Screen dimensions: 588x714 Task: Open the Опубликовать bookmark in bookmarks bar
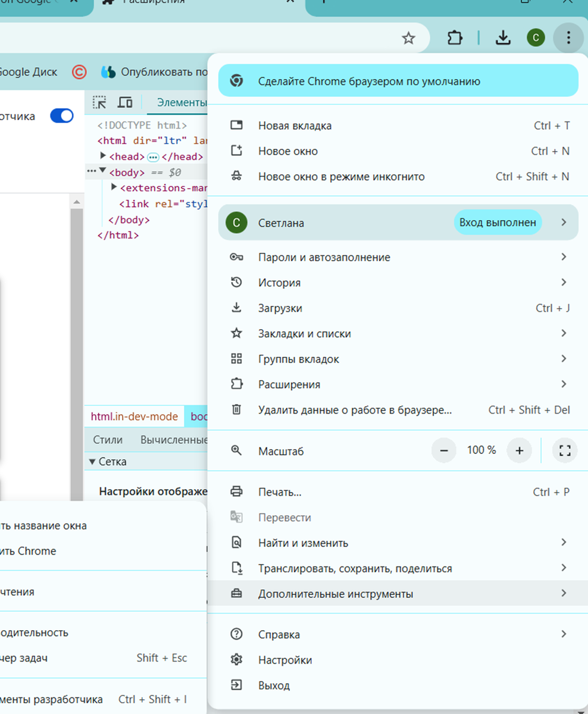(154, 72)
